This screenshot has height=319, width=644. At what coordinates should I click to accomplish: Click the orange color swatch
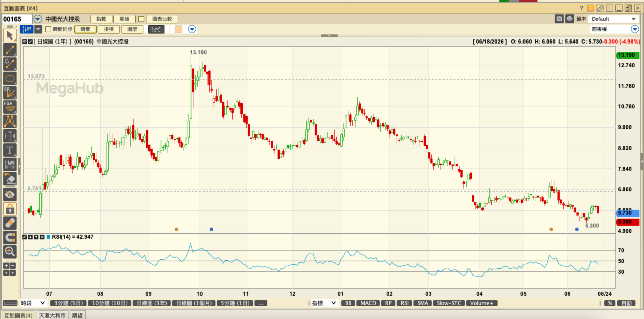tap(178, 29)
